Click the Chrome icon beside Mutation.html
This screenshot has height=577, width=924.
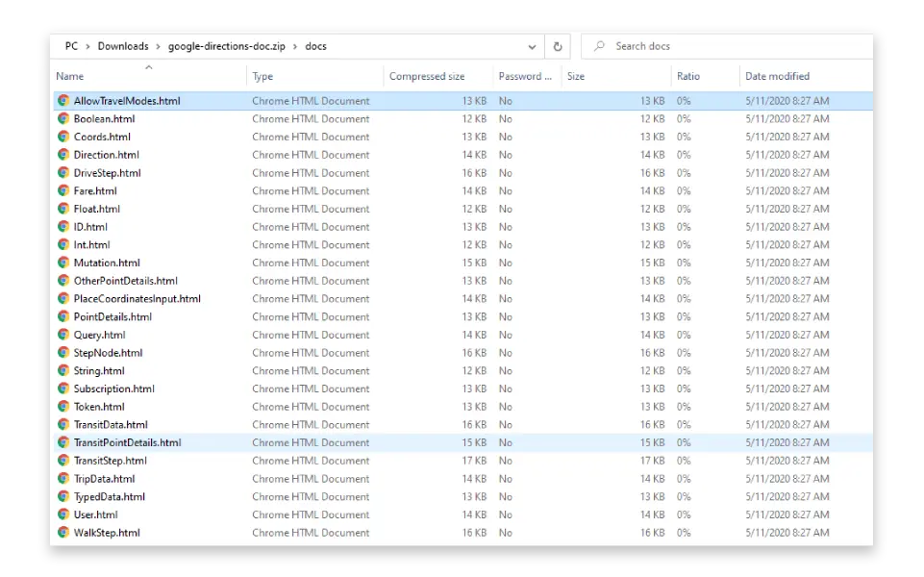pyautogui.click(x=63, y=263)
